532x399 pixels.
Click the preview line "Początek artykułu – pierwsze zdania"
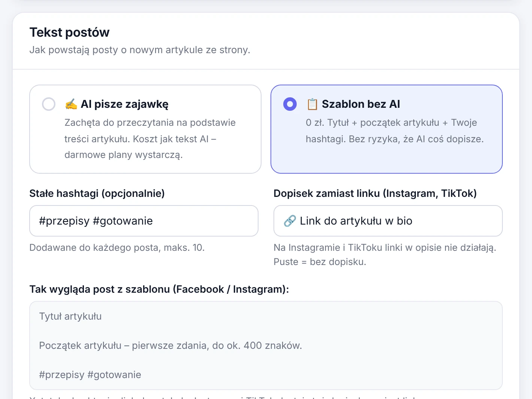click(170, 345)
